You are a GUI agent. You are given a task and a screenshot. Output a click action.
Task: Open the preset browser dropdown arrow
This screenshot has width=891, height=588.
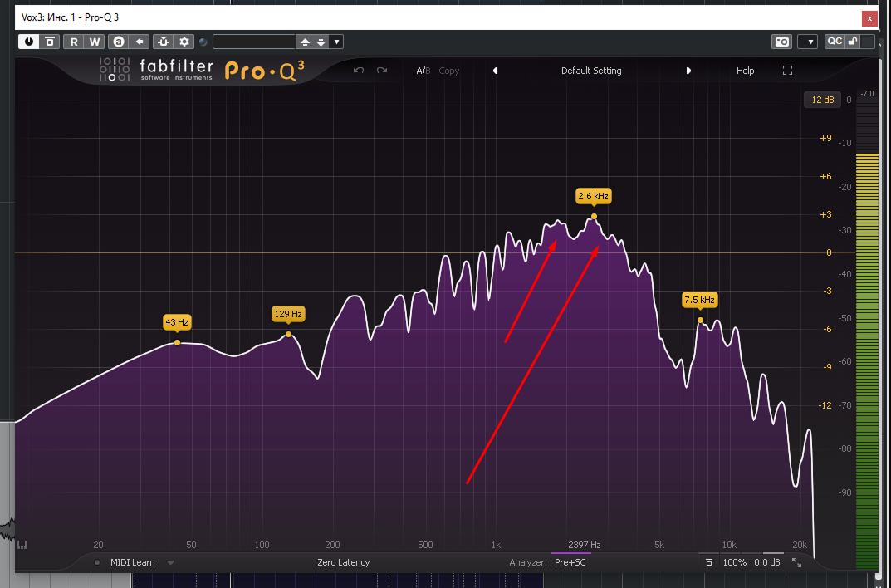coord(336,42)
